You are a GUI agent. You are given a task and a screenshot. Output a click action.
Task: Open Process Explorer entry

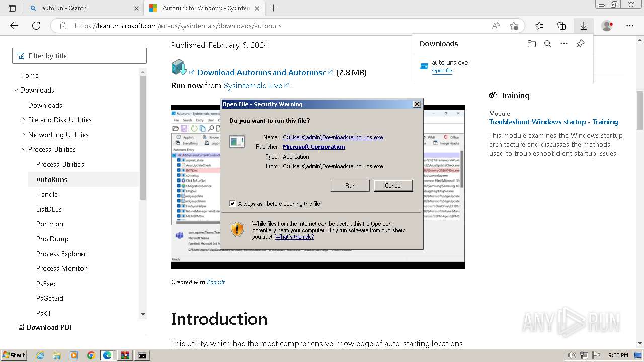pos(61,254)
